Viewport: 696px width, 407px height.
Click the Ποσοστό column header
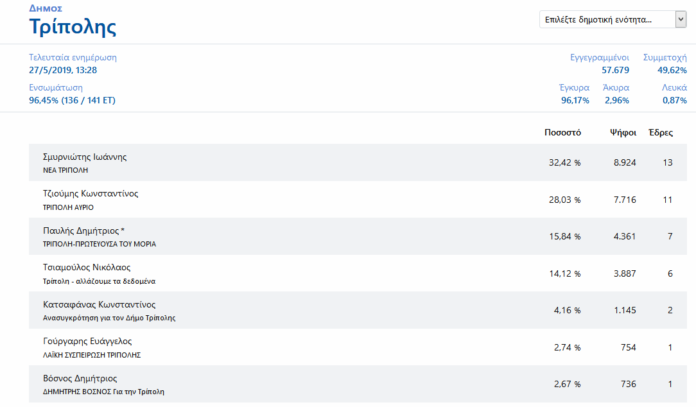tap(563, 132)
